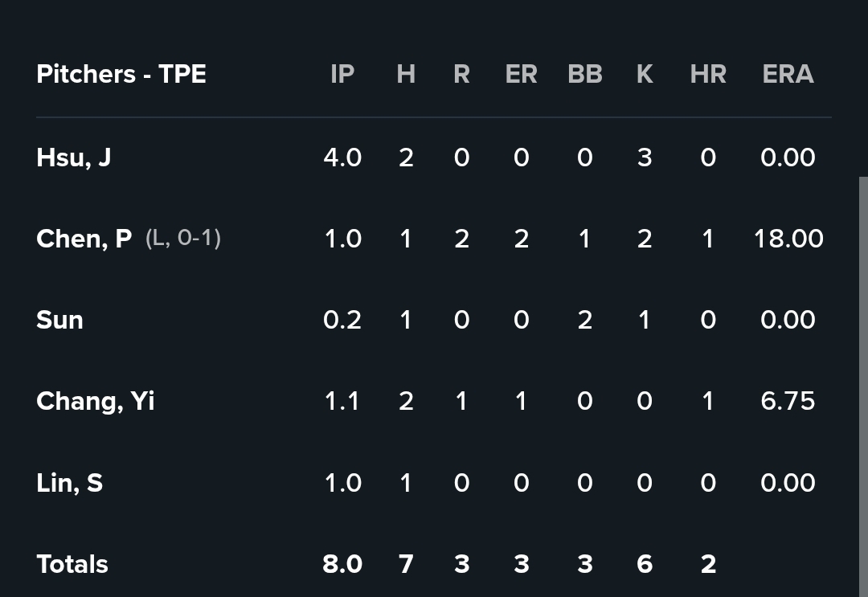Click the 8.0 total innings value
The image size is (868, 597).
(x=342, y=564)
